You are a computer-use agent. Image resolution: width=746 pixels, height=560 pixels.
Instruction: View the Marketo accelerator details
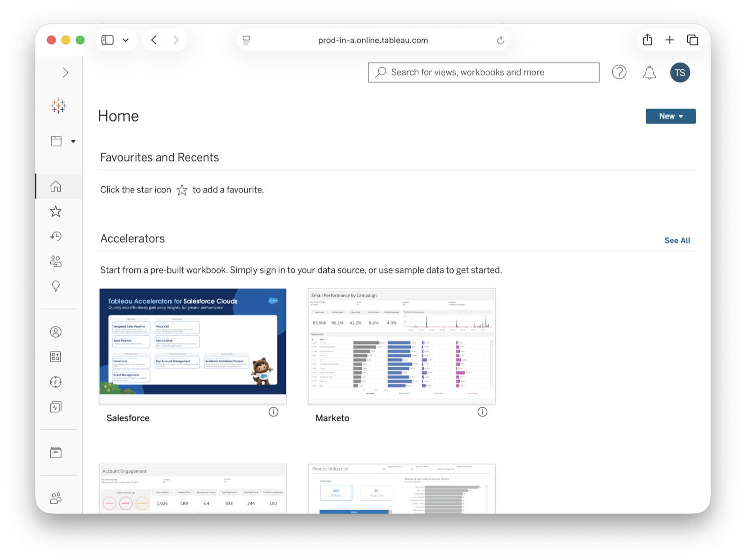[483, 412]
